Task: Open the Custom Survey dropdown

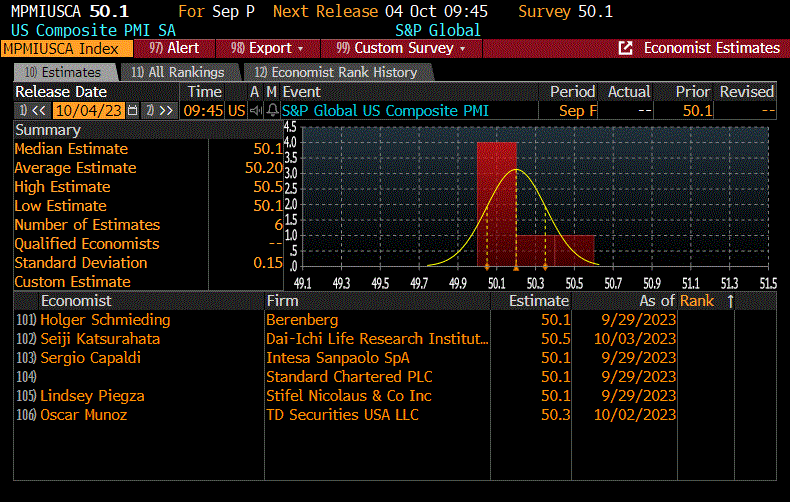Action: pyautogui.click(x=401, y=48)
